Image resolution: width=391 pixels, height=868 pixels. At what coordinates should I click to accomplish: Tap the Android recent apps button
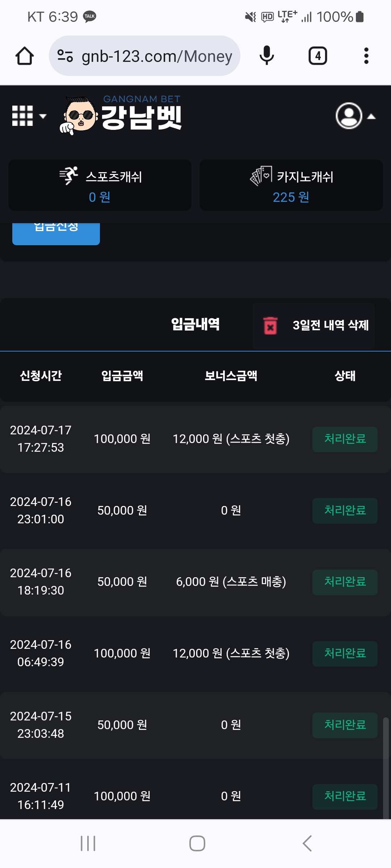coord(88,843)
